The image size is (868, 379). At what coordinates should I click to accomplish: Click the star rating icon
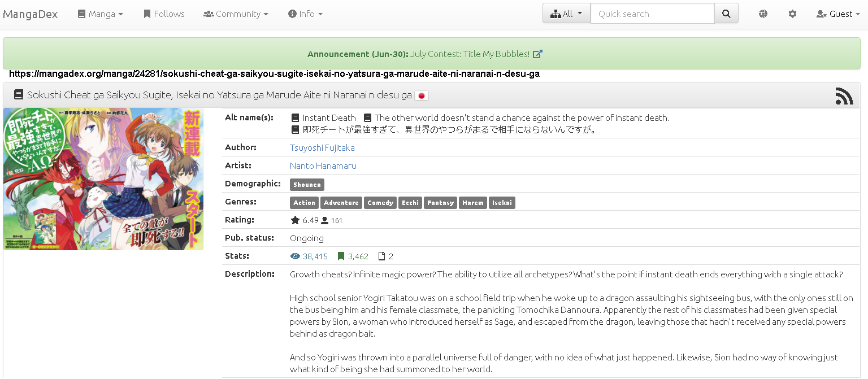tap(295, 220)
